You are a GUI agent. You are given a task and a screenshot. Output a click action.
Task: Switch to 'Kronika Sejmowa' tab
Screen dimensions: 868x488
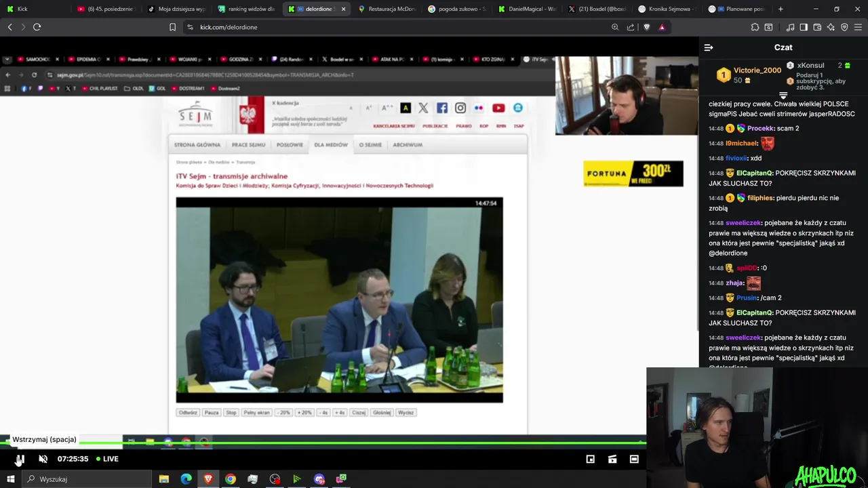pyautogui.click(x=667, y=9)
